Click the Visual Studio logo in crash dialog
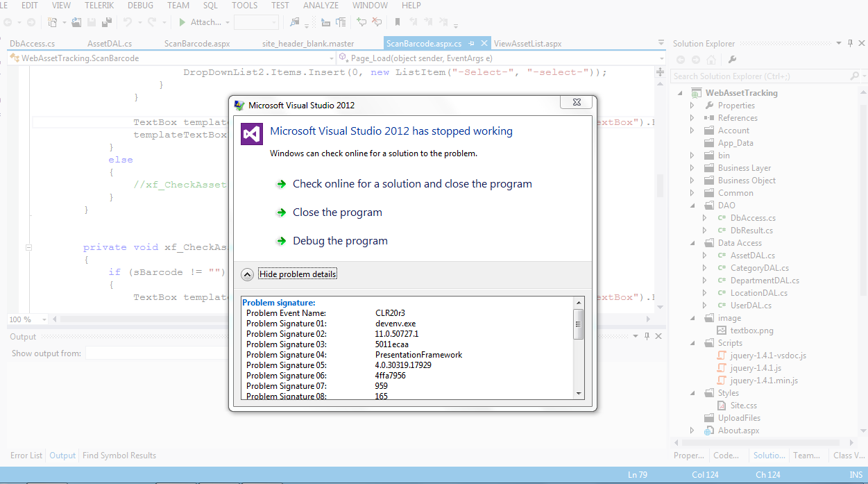The height and width of the screenshot is (484, 868). click(251, 133)
